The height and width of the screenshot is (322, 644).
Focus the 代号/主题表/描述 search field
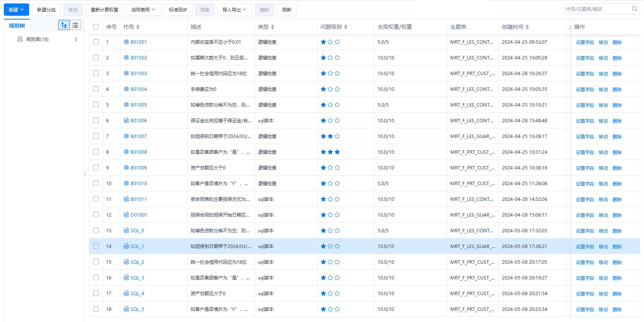[x=597, y=9]
